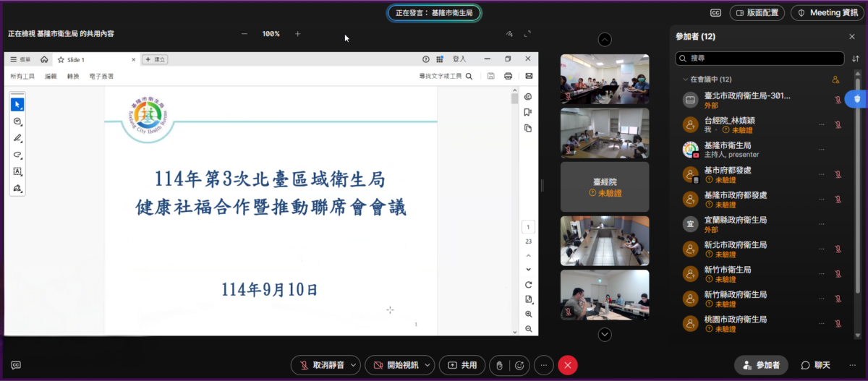The width and height of the screenshot is (868, 381).
Task: Click the red leave meeting button
Action: [x=567, y=365]
